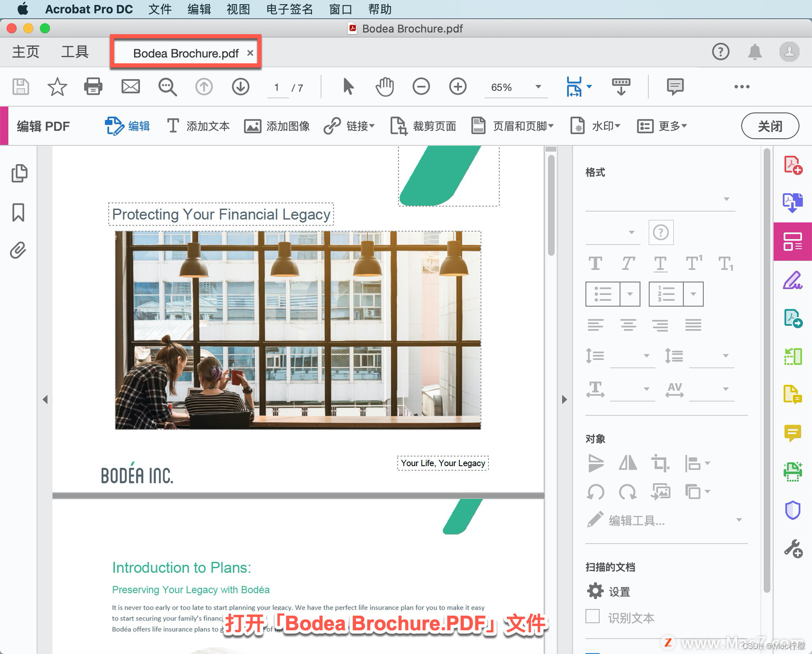Open the bookmarks panel icon
Screen dimensions: 812x654
[x=18, y=212]
